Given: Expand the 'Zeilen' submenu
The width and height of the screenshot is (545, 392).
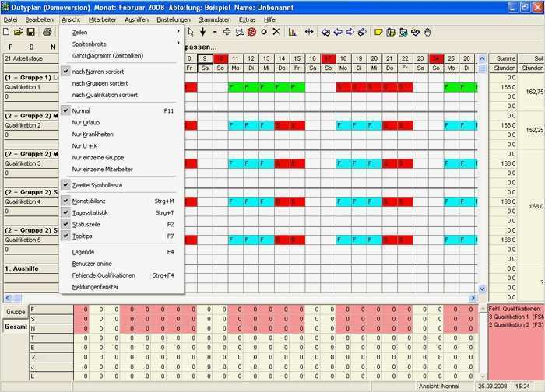Looking at the screenshot, I should tap(121, 33).
